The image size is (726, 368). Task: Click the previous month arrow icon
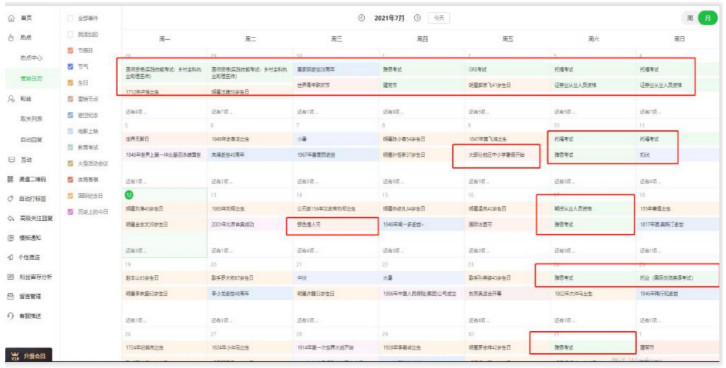point(361,18)
